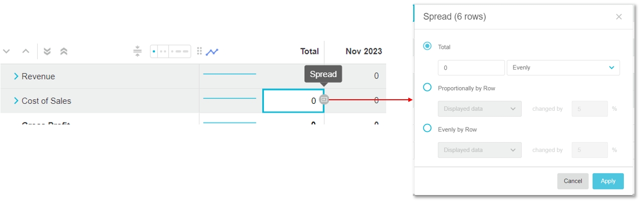Click the expand one level down chevron

tap(7, 51)
